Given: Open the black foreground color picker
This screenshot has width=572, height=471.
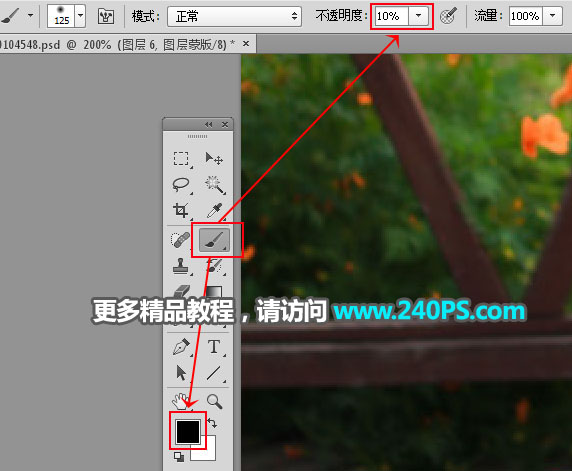Looking at the screenshot, I should [188, 431].
